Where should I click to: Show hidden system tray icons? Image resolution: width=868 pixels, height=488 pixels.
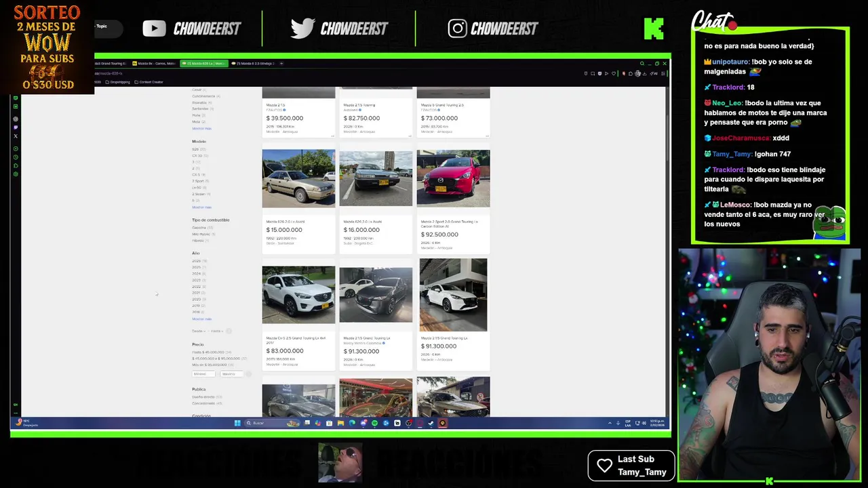pos(609,423)
